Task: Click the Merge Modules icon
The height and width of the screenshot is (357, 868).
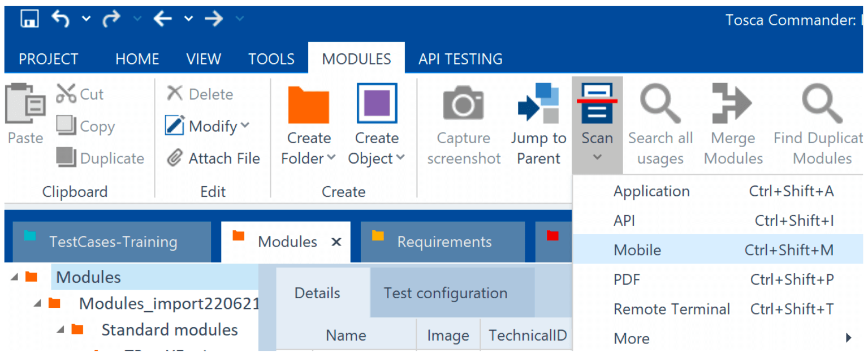Action: click(x=733, y=103)
